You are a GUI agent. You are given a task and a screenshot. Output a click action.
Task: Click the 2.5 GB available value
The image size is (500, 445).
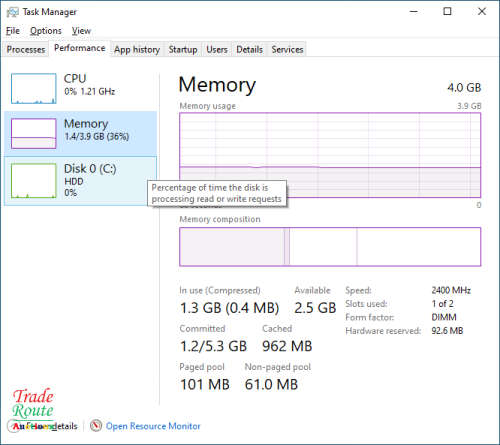point(315,308)
